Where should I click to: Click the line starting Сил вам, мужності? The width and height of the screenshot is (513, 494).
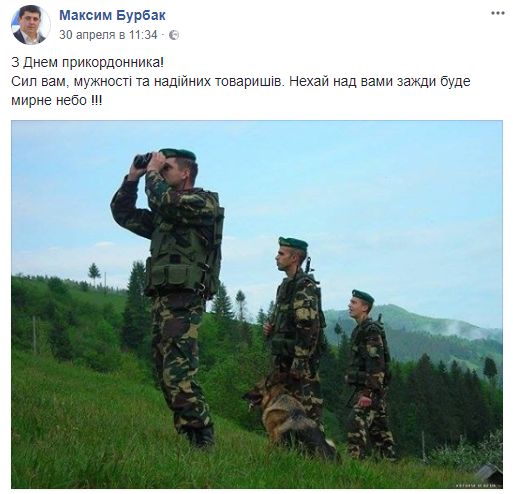point(241,81)
